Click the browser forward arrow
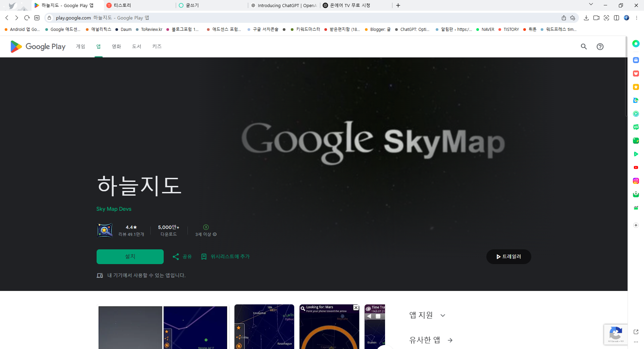 [17, 18]
